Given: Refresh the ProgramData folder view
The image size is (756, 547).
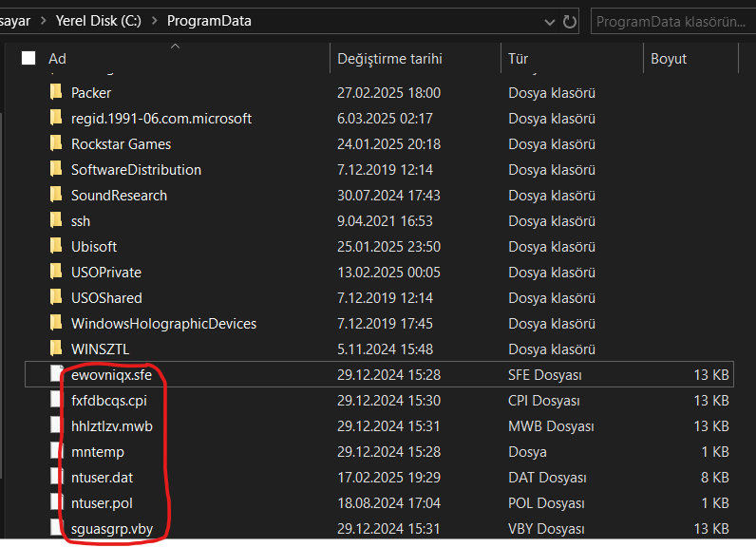Looking at the screenshot, I should [570, 22].
